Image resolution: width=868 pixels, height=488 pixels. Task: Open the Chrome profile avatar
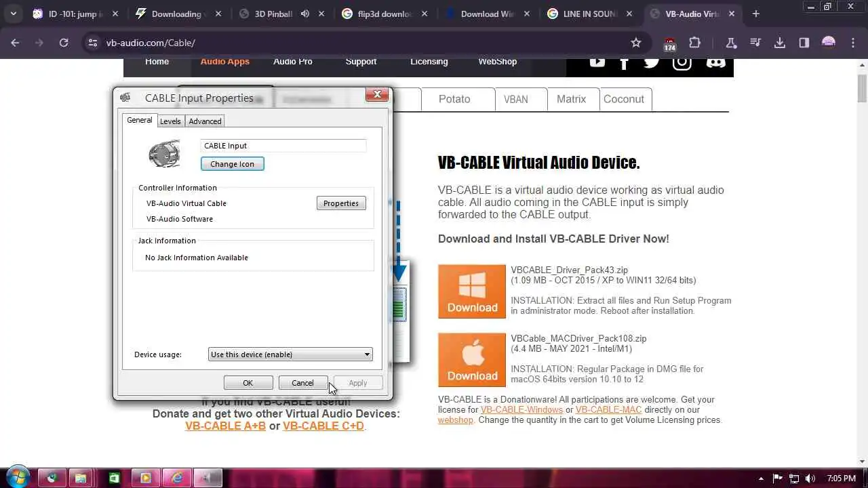[829, 43]
